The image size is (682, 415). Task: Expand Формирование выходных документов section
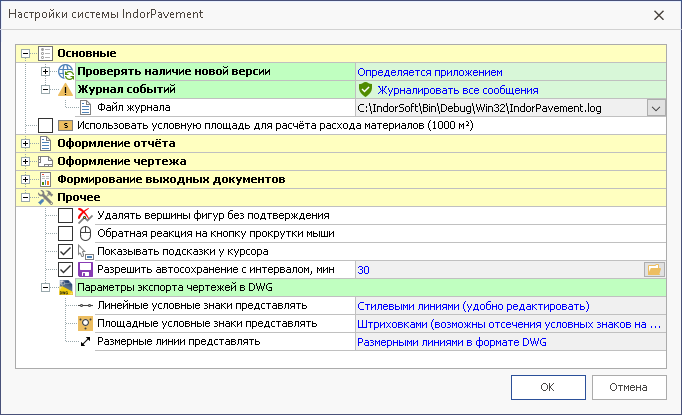click(x=26, y=180)
